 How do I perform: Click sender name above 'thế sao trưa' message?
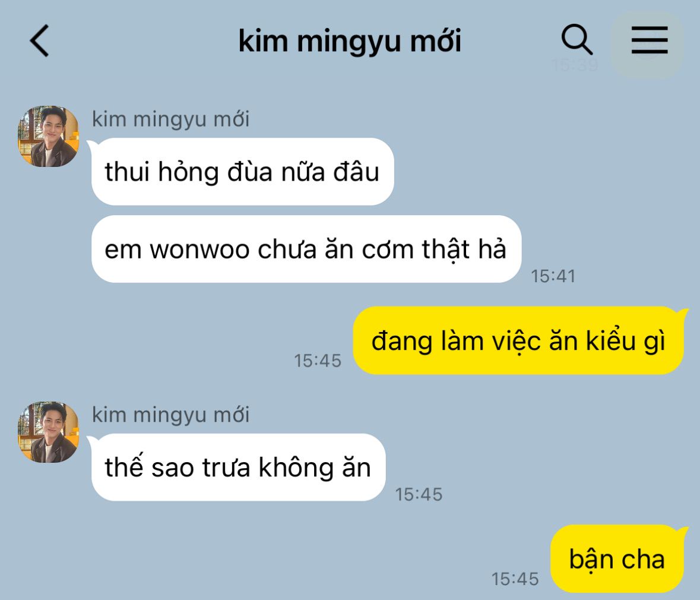pyautogui.click(x=170, y=415)
